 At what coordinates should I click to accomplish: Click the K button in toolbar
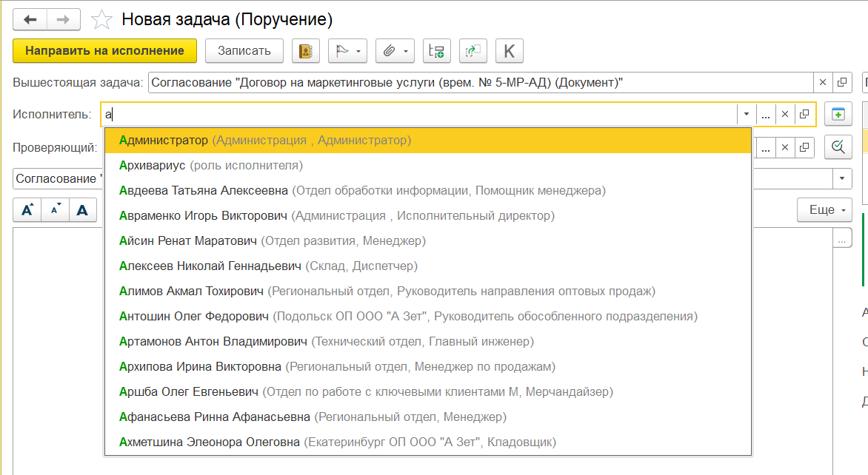coord(509,51)
